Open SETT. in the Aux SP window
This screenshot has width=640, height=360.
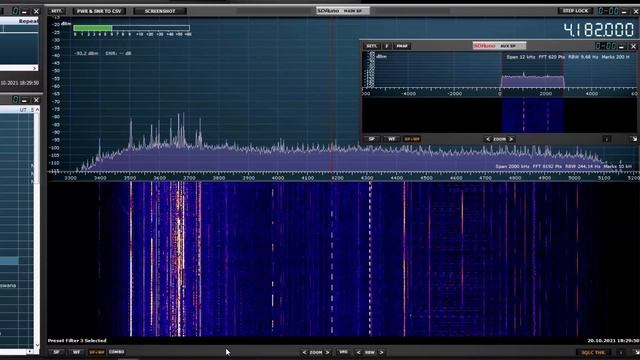(x=371, y=46)
